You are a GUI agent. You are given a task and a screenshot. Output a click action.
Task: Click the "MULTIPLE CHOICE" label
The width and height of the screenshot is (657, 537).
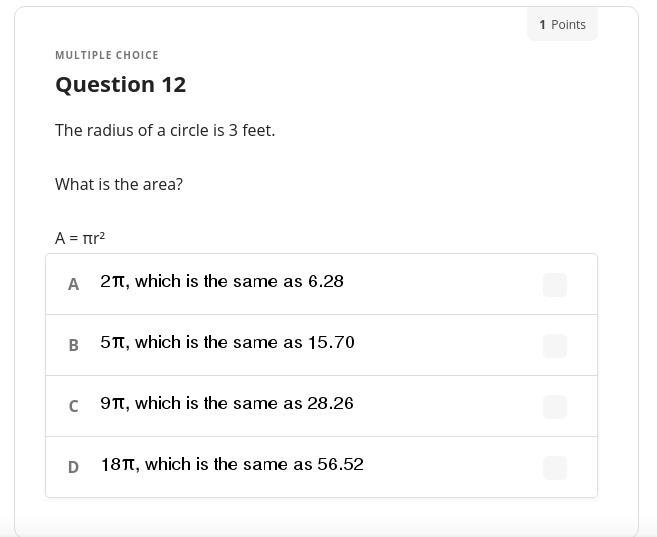106,55
